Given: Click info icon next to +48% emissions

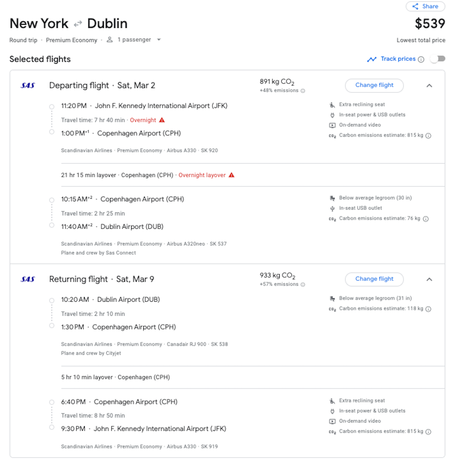Looking at the screenshot, I should pos(303,91).
